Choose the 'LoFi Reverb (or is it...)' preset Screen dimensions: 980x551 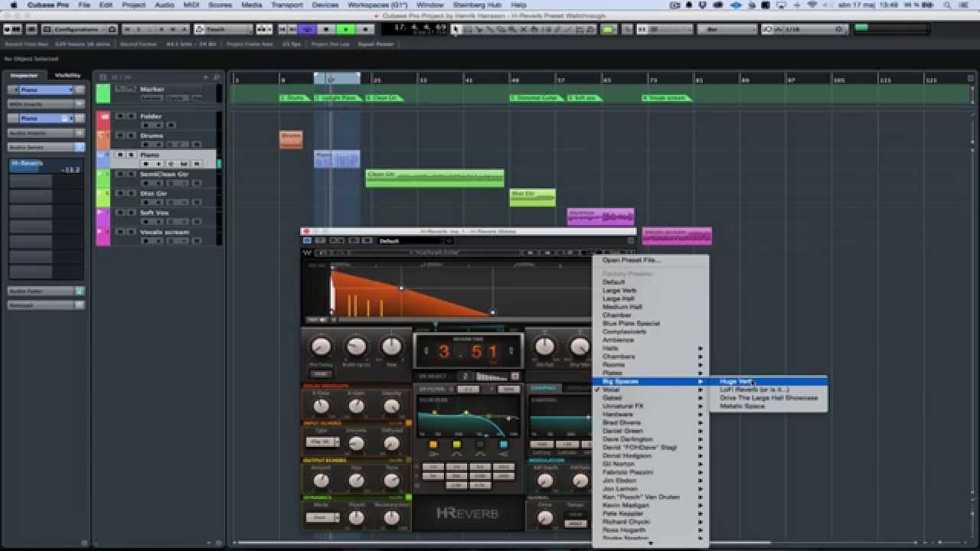[754, 390]
